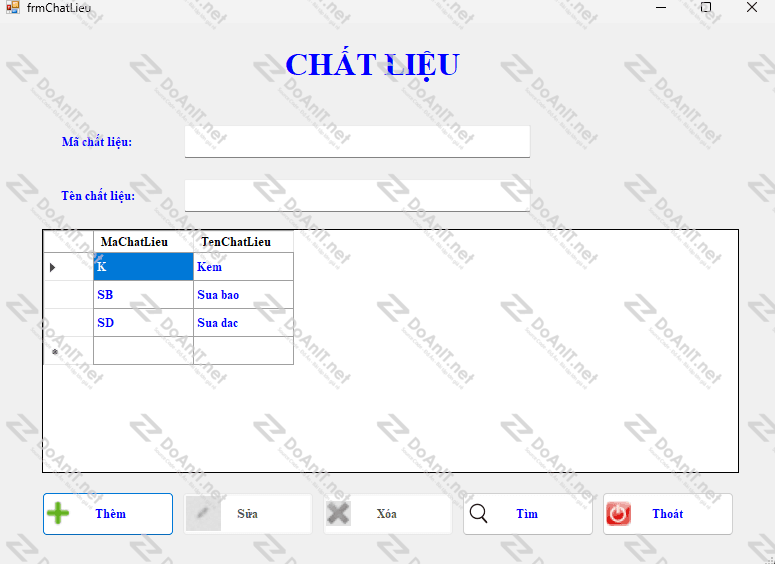
Task: Click the new-row asterisk row header
Action: (x=68, y=351)
